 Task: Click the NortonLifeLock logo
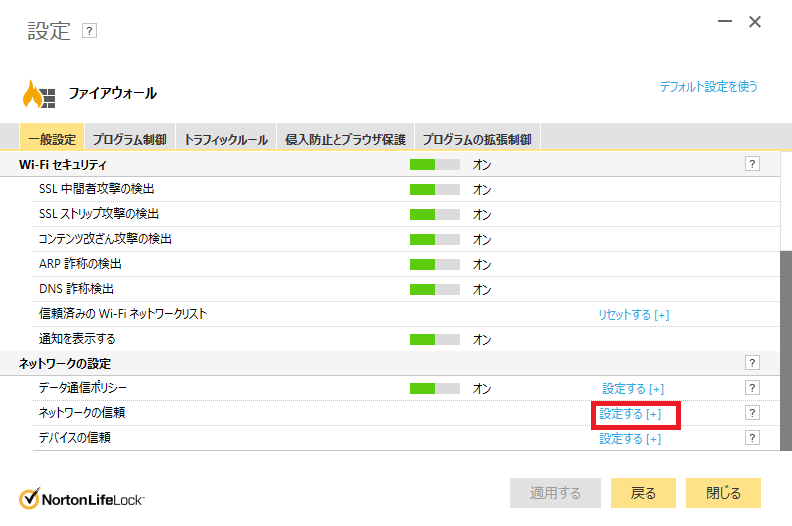point(82,499)
